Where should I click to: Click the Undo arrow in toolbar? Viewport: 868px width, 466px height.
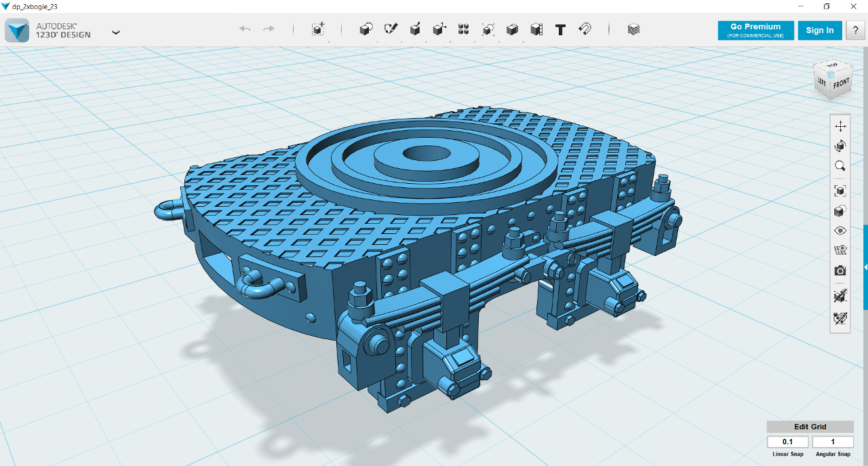(x=245, y=29)
